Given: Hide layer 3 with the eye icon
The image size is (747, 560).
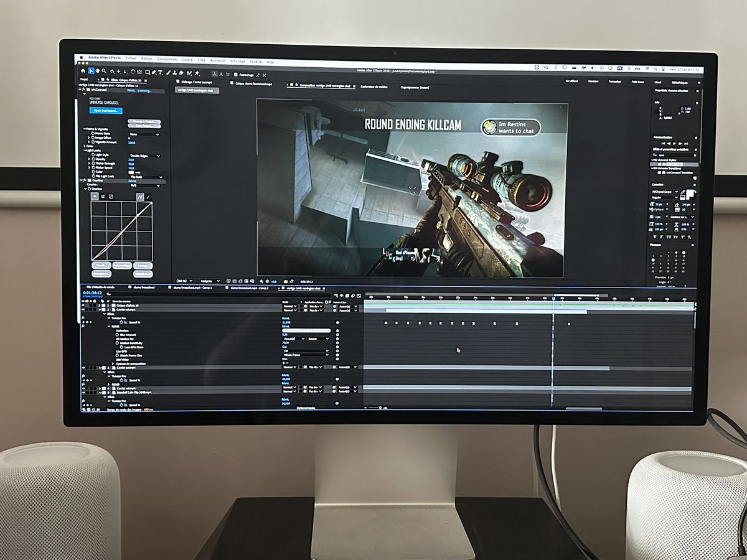Looking at the screenshot, I should [83, 367].
